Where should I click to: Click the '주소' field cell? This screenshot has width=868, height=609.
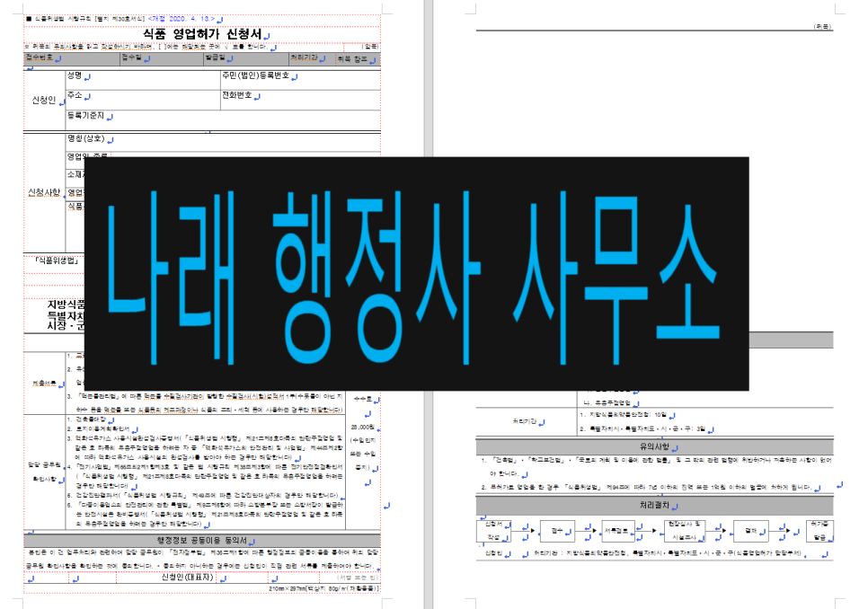click(x=143, y=100)
